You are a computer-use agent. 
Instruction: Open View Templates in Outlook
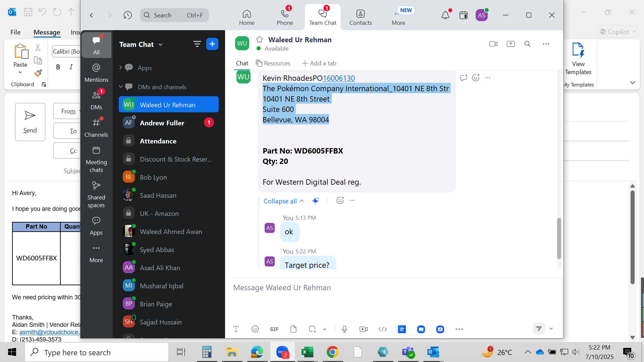(x=578, y=59)
